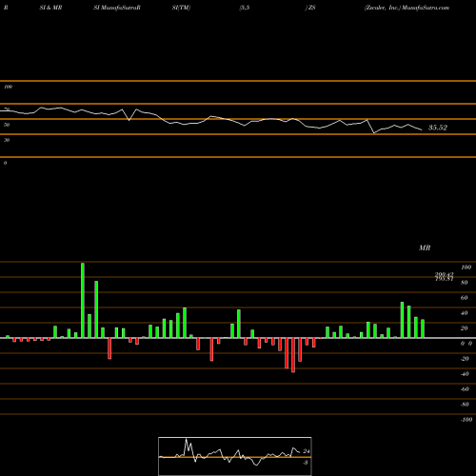Viewport: 476px width, 476px height.
Task: Click the RSI value 35.52 label
Action: [x=438, y=128]
